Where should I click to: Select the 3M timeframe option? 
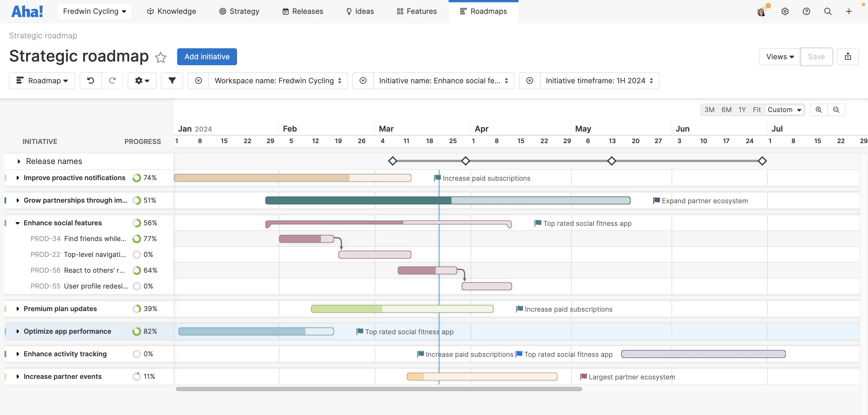(x=710, y=109)
